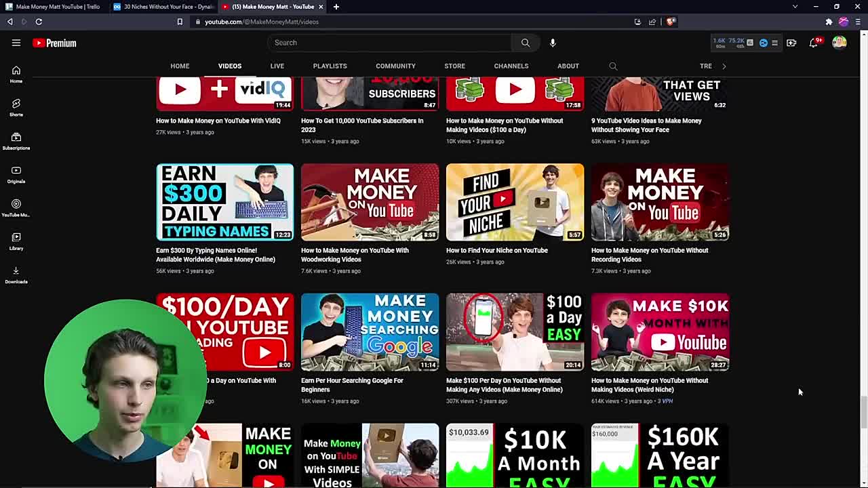
Task: Switch to the Videos tab
Action: [x=229, y=66]
